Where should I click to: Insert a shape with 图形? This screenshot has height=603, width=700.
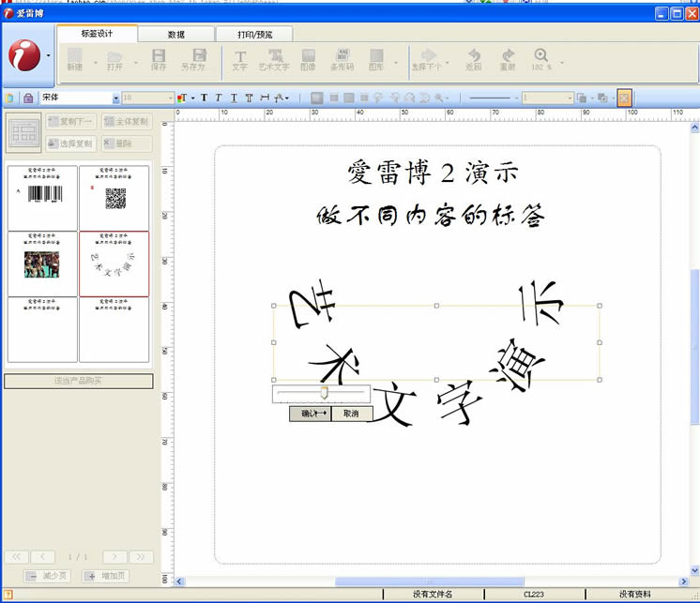[376, 60]
